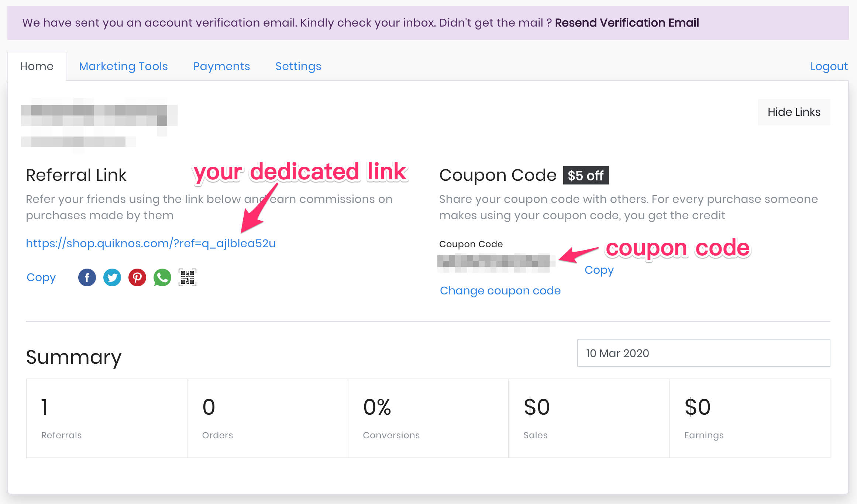The height and width of the screenshot is (504, 857).
Task: Share referral link on Facebook
Action: (x=87, y=277)
